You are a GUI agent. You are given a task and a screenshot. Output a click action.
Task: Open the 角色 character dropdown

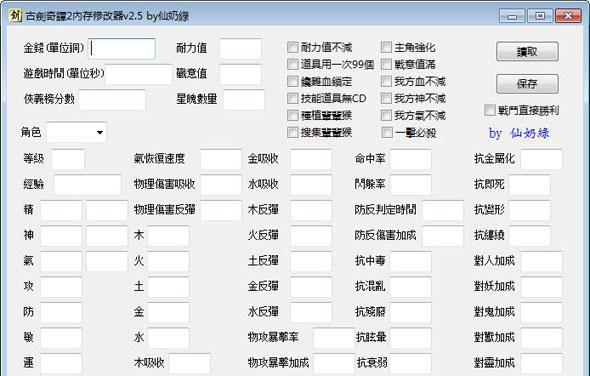click(76, 132)
